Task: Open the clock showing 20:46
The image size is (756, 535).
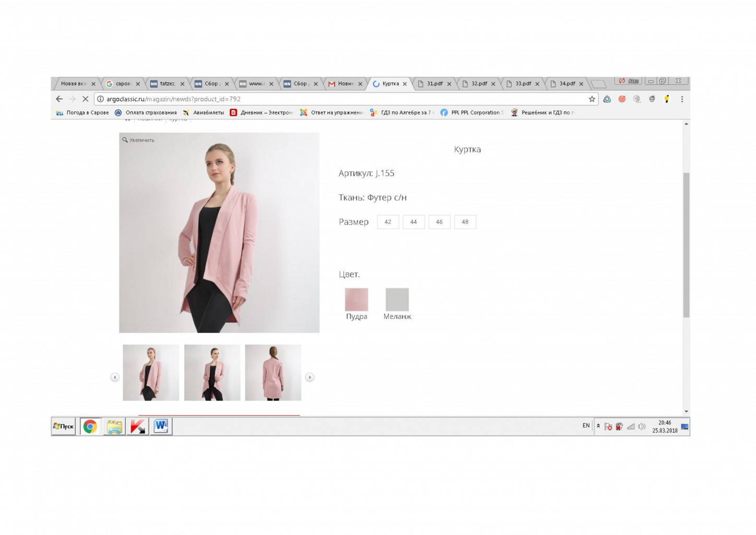Action: click(x=665, y=427)
